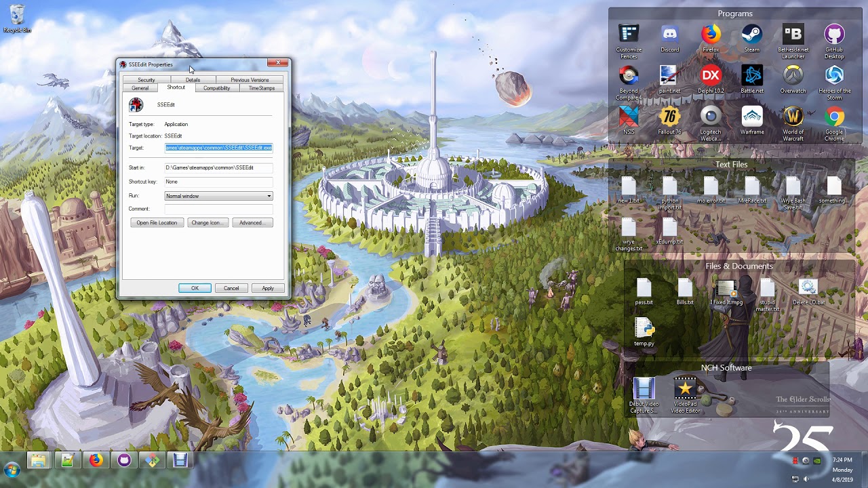Click into the Comment field
868x488 pixels.
(x=218, y=209)
